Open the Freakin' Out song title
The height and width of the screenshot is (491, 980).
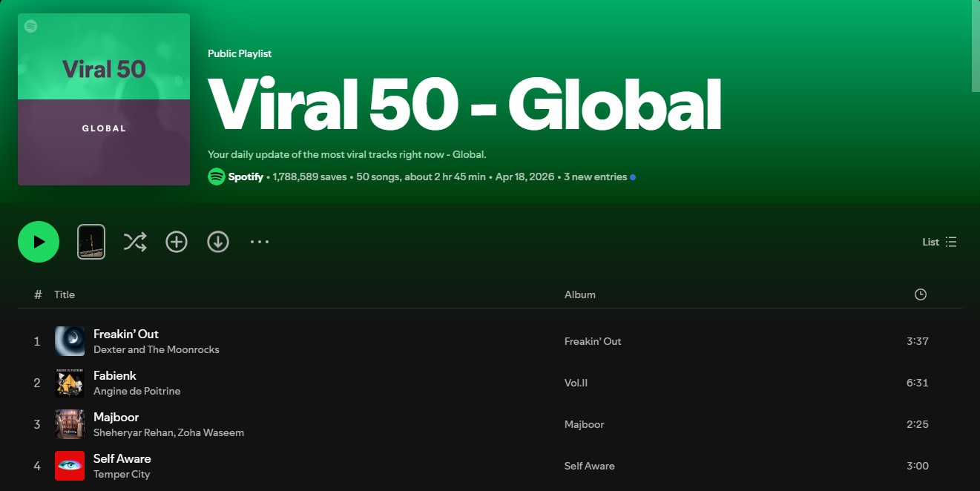coord(126,334)
